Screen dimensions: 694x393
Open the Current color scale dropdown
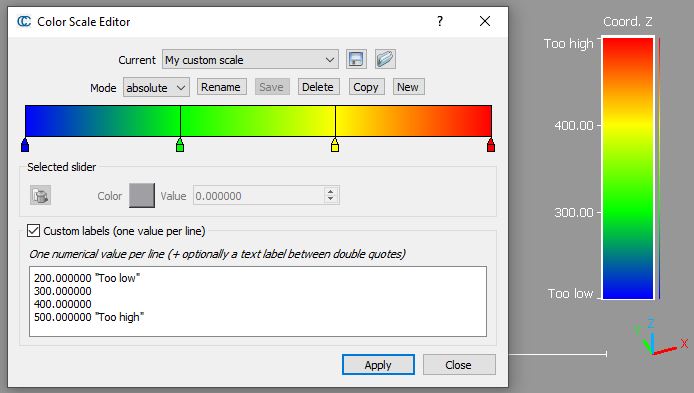250,59
